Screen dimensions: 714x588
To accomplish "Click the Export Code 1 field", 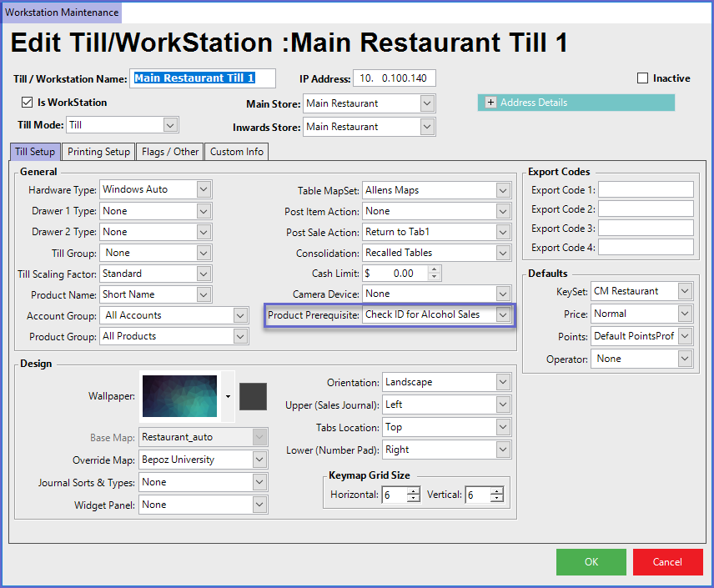I will click(646, 190).
